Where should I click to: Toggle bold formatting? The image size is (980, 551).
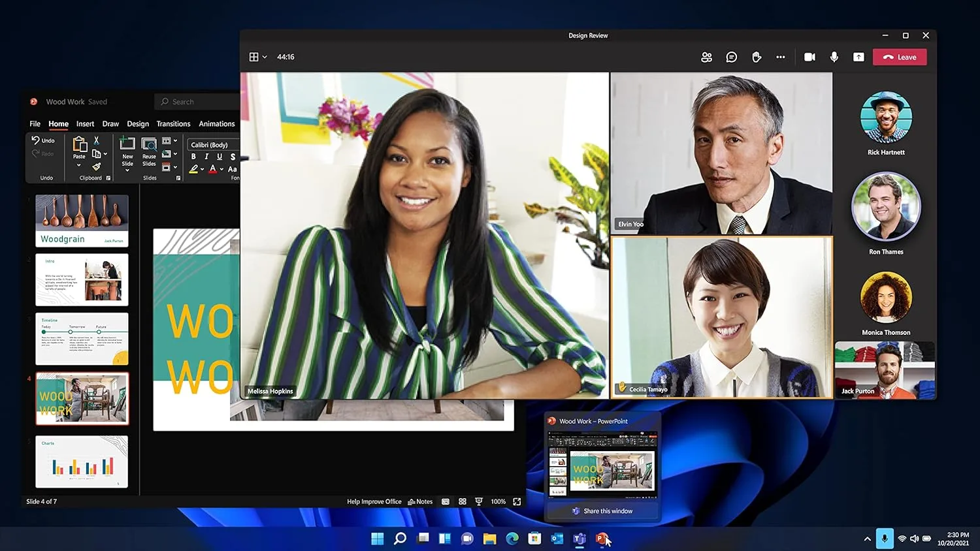click(x=193, y=157)
